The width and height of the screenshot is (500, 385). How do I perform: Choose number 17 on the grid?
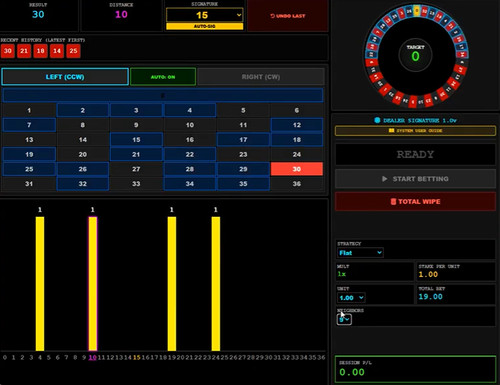243,140
